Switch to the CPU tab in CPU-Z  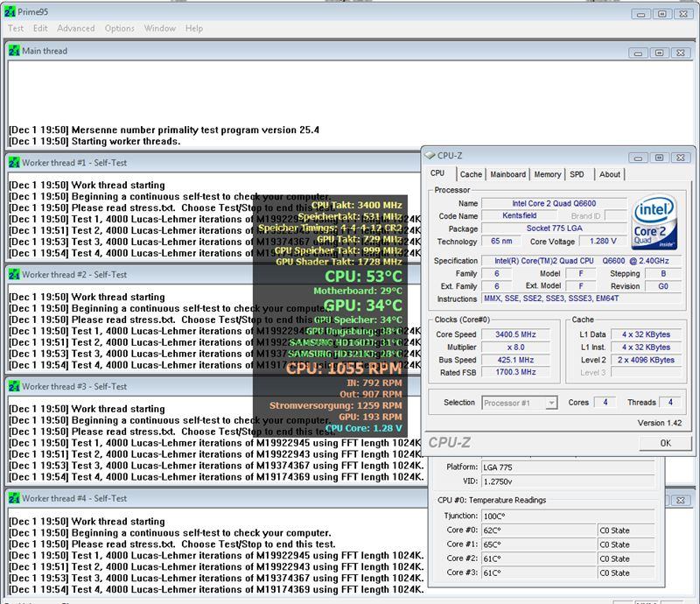pyautogui.click(x=438, y=173)
